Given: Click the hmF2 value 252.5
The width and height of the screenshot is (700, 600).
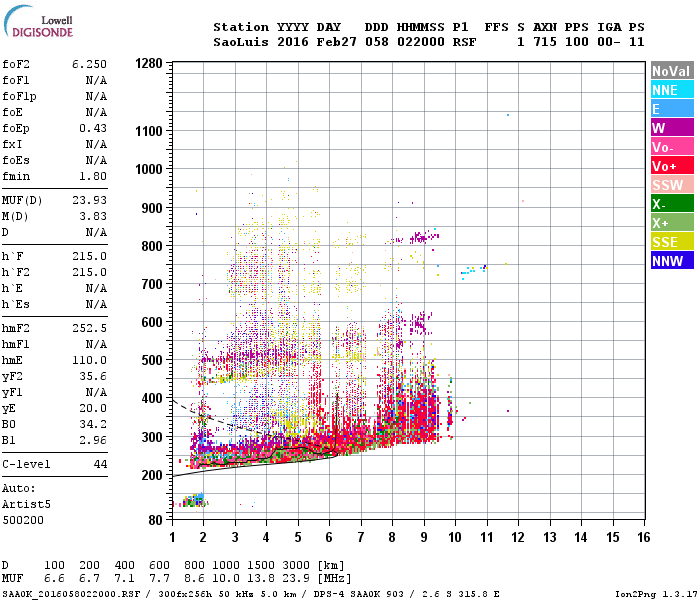Looking at the screenshot, I should coord(89,329).
